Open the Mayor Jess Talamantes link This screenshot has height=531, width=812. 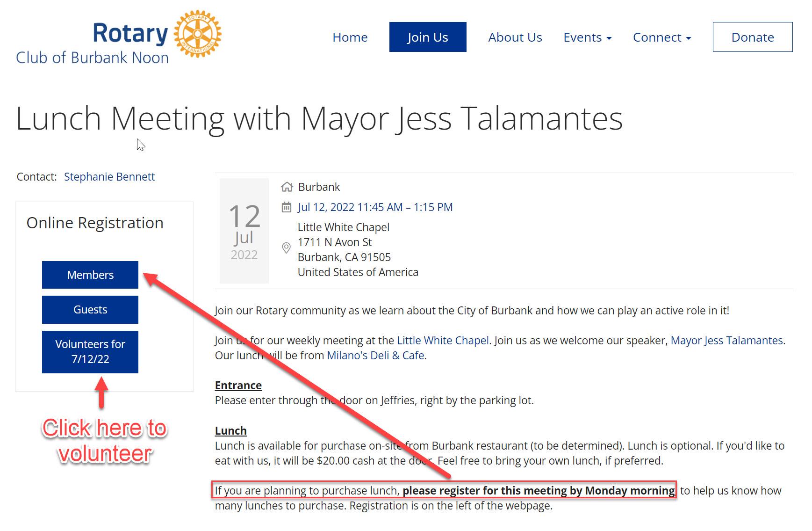pos(726,341)
